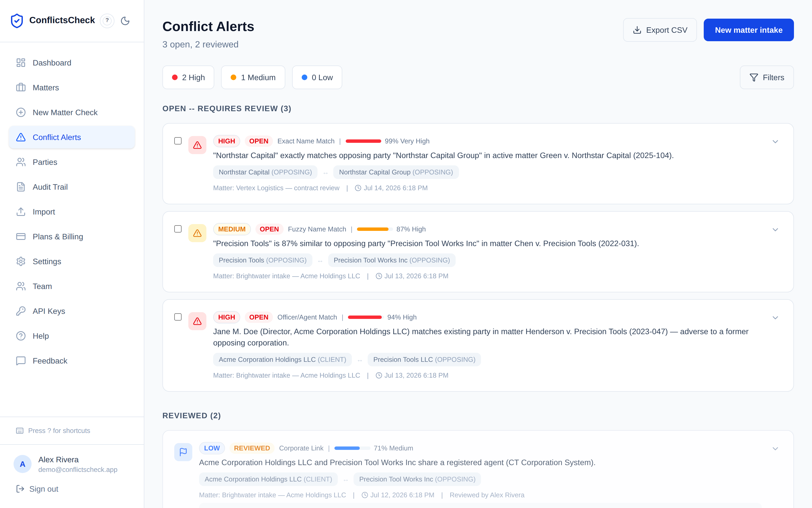This screenshot has height=508, width=812.
Task: Click the Feedback speech bubble icon
Action: (21, 361)
